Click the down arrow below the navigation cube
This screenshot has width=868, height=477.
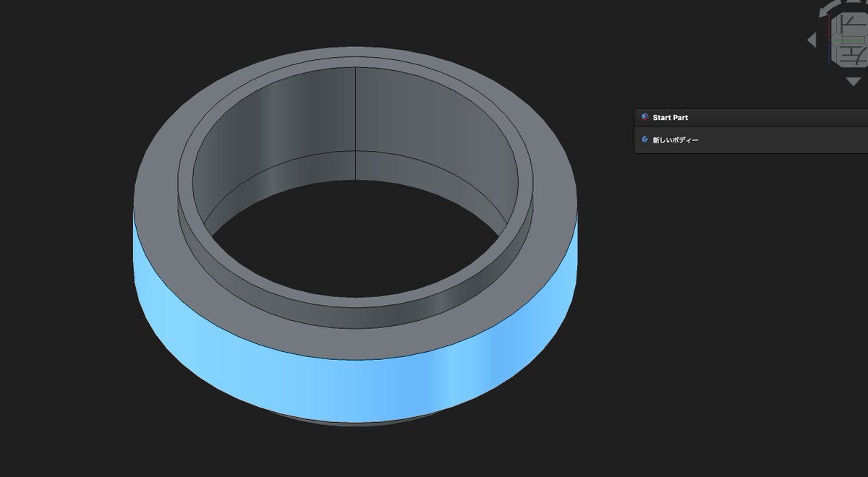854,82
